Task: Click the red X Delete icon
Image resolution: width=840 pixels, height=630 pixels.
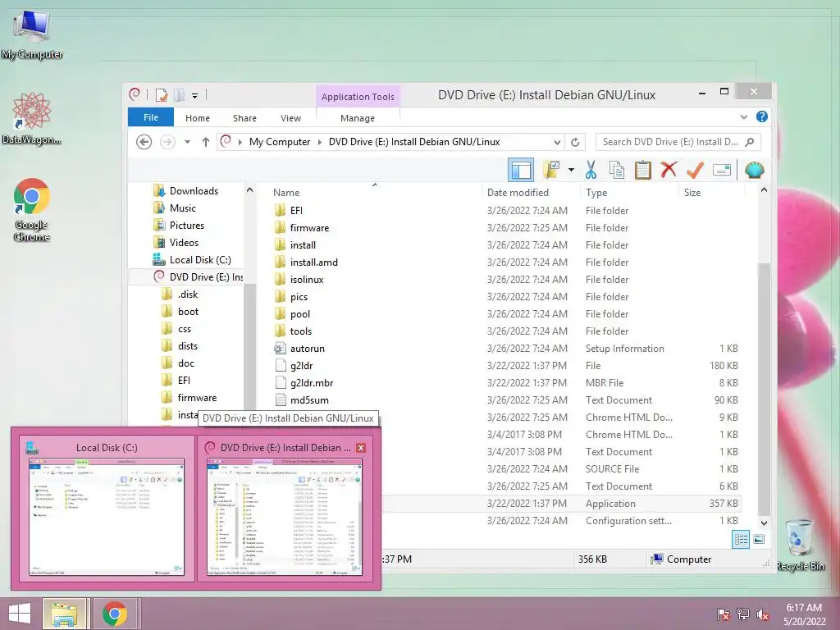Action: pyautogui.click(x=668, y=171)
